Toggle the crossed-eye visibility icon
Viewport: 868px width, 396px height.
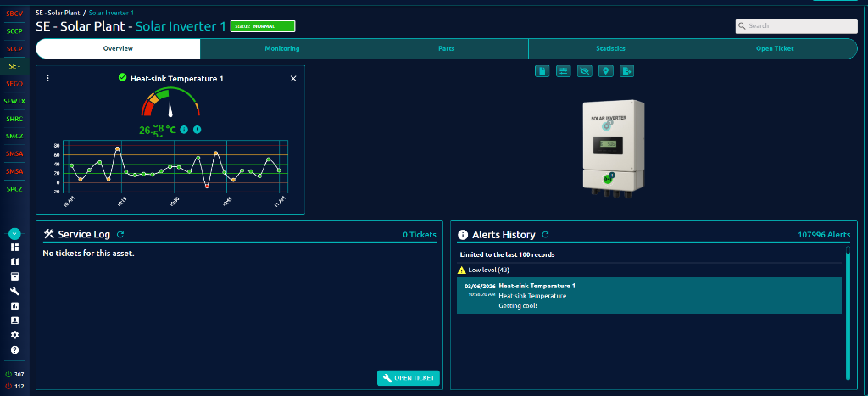tap(585, 71)
